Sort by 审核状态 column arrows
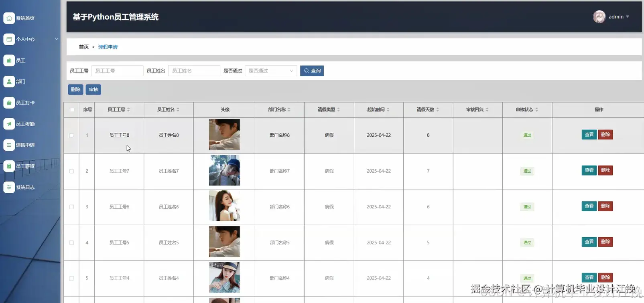The image size is (644, 303). tap(536, 109)
